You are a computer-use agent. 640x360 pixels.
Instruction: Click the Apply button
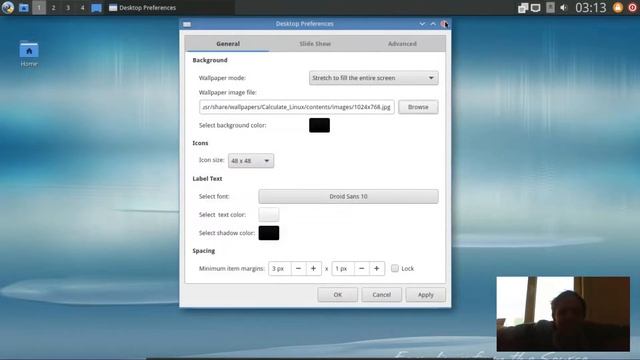pyautogui.click(x=425, y=295)
